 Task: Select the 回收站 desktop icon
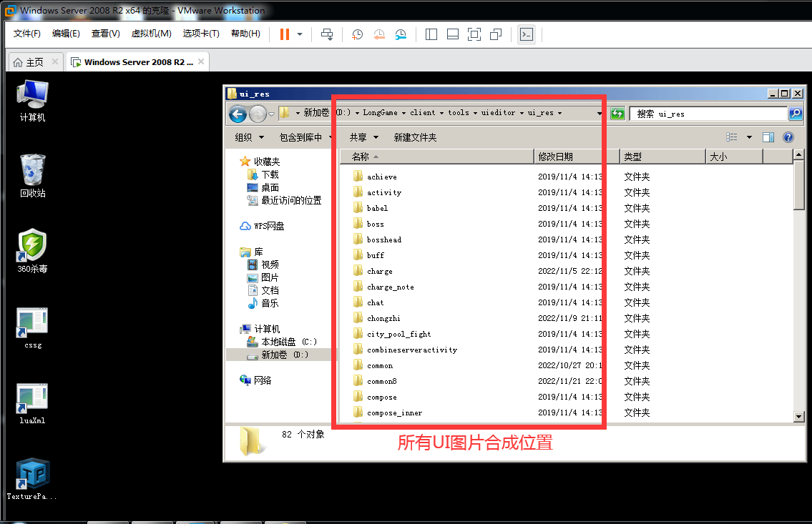(x=32, y=176)
